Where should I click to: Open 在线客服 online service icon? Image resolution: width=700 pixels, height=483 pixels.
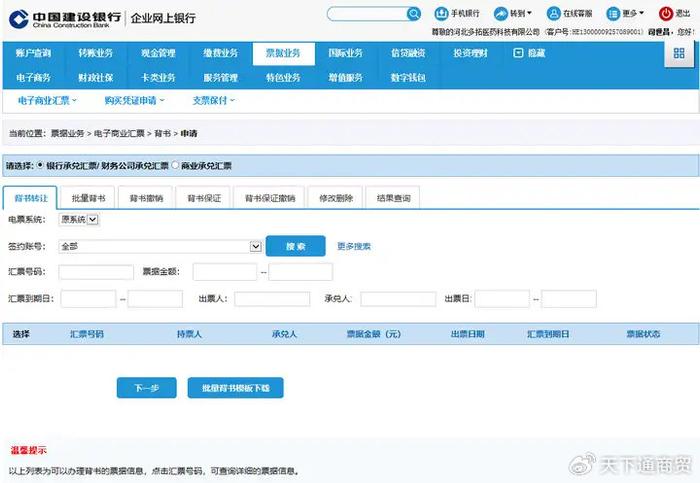(554, 14)
